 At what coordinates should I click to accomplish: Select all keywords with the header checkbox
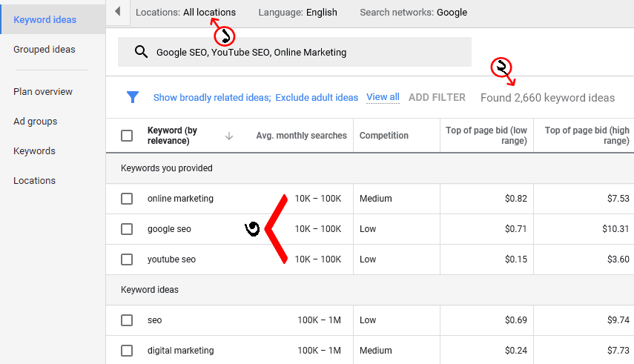[x=127, y=136]
